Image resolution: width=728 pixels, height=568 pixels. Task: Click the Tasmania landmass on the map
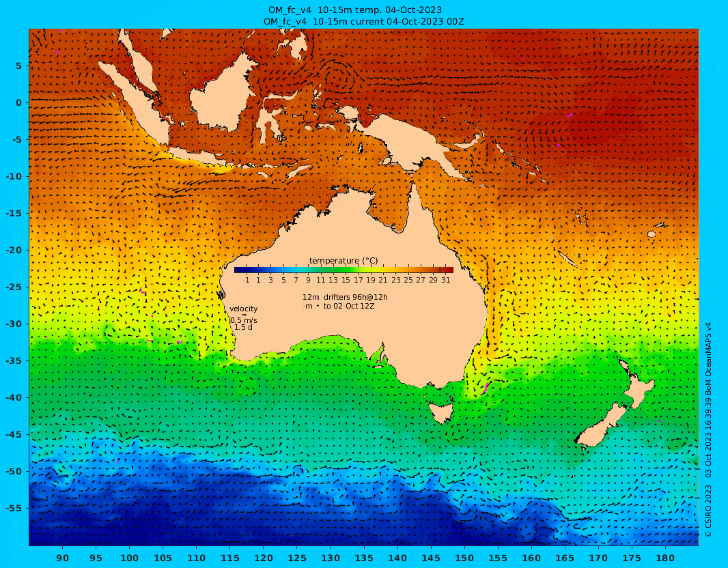pyautogui.click(x=440, y=412)
